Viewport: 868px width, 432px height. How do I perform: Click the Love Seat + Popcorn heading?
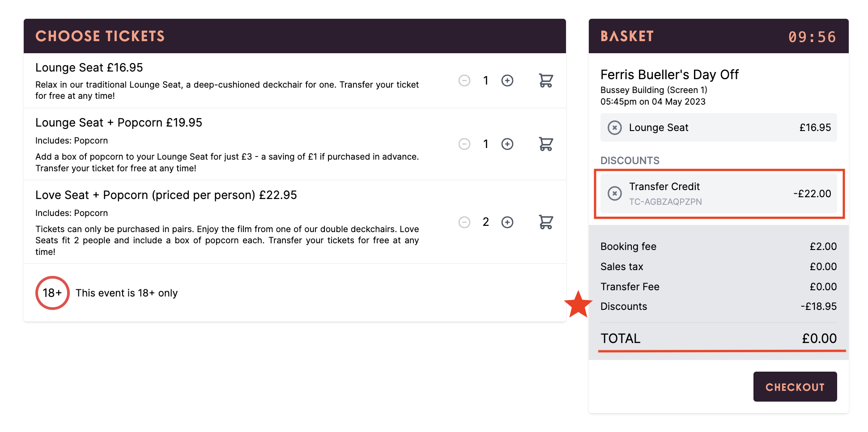[166, 195]
